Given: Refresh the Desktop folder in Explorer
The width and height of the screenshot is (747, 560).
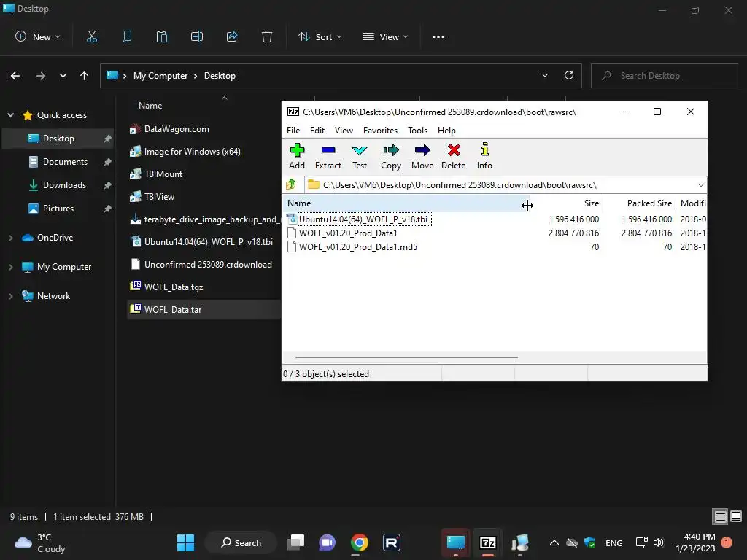Looking at the screenshot, I should point(569,75).
